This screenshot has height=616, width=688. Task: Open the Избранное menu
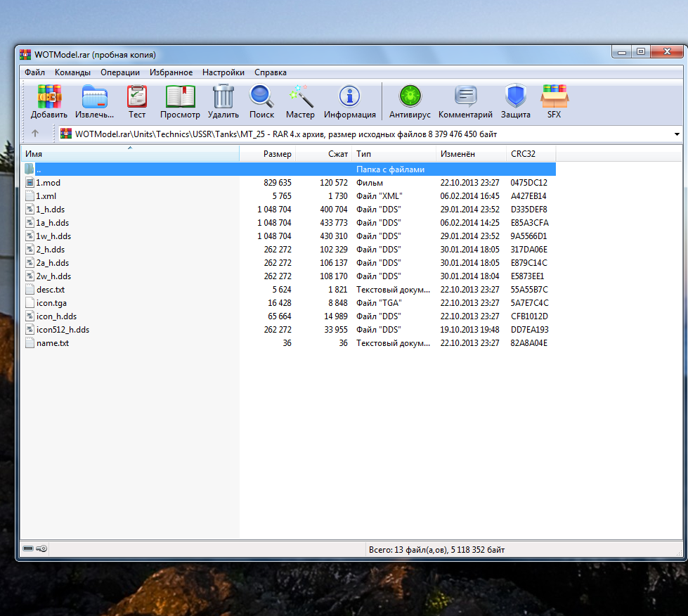click(171, 72)
